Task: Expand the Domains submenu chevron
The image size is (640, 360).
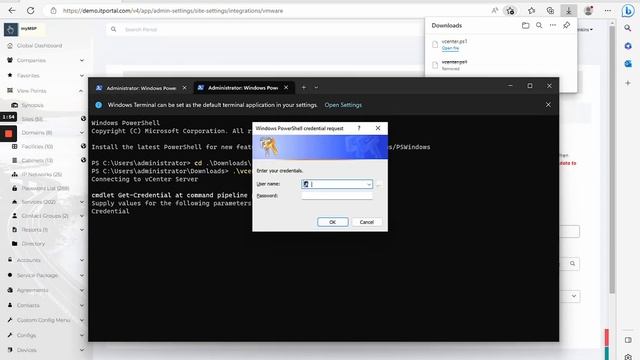Action: [82, 133]
